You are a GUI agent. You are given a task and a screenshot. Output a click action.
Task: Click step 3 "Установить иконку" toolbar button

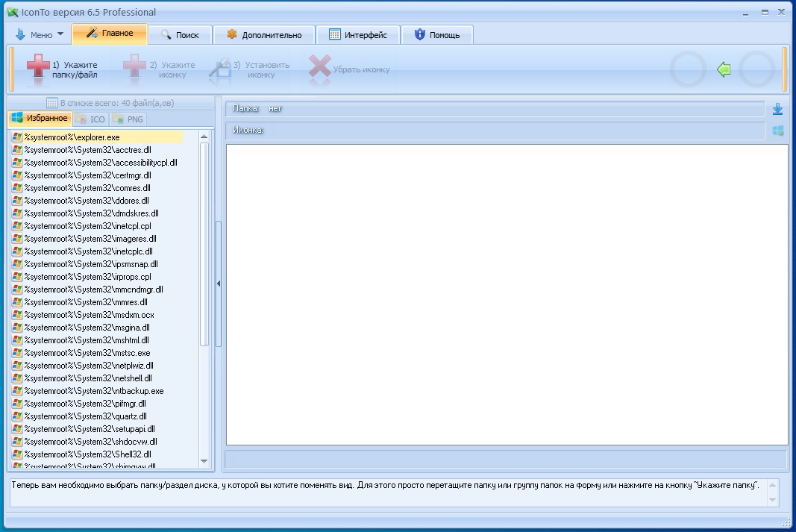pyautogui.click(x=249, y=69)
